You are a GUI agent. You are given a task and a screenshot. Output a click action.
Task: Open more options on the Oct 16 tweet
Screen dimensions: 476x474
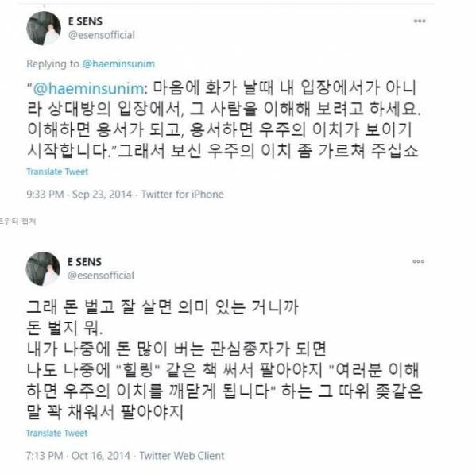click(418, 261)
